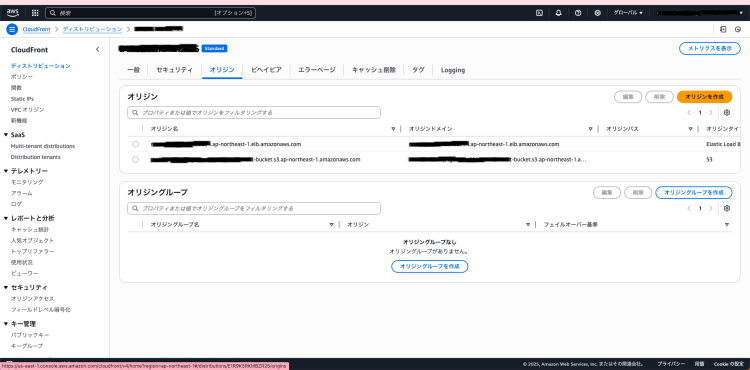Collapse the キー管理 sidebar section
Screen dimensions: 750x370
6,324
